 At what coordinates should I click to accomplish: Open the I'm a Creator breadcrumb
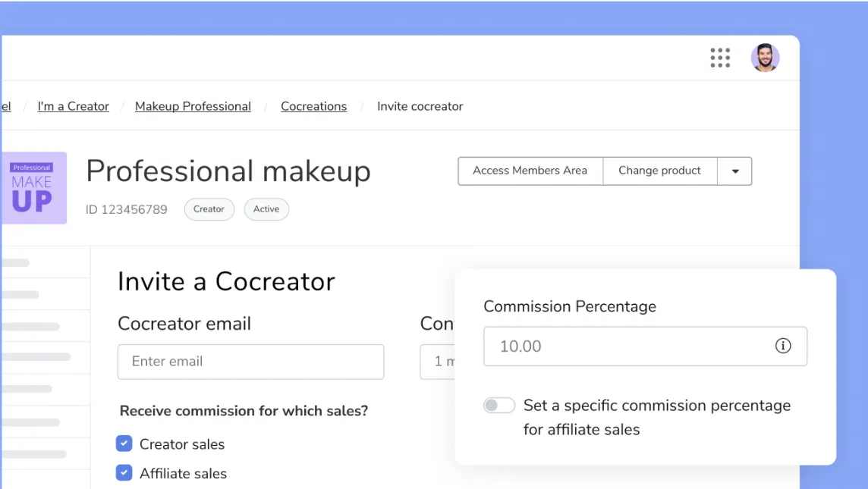pos(73,106)
